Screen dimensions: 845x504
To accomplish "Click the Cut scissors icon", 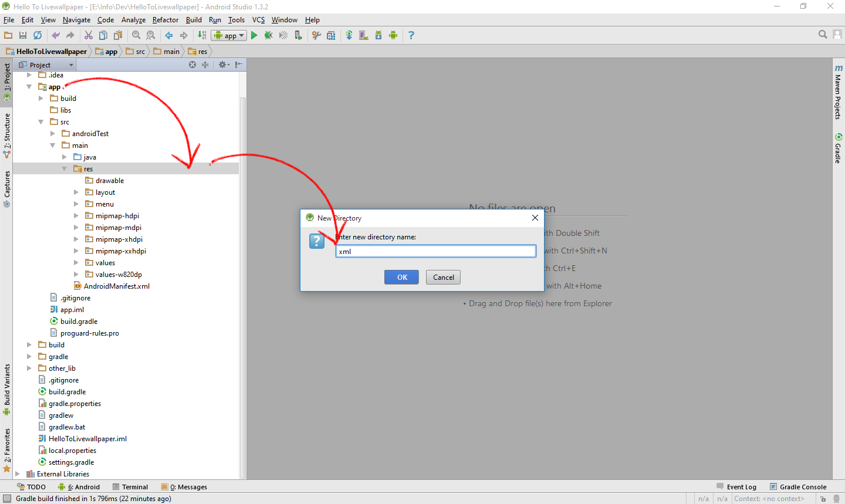I will [x=89, y=35].
